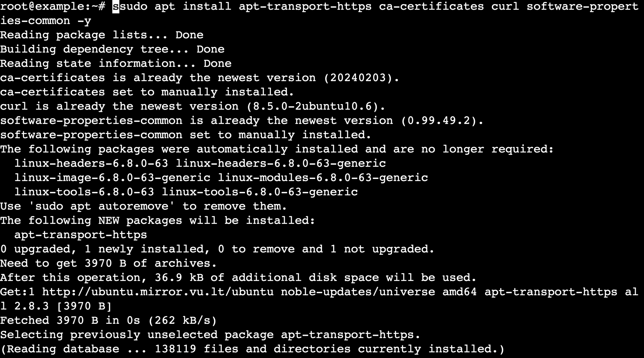Click the ubuntu.mirror.vu.lt URL in the Get:1 line
The height and width of the screenshot is (358, 644).
click(157, 292)
